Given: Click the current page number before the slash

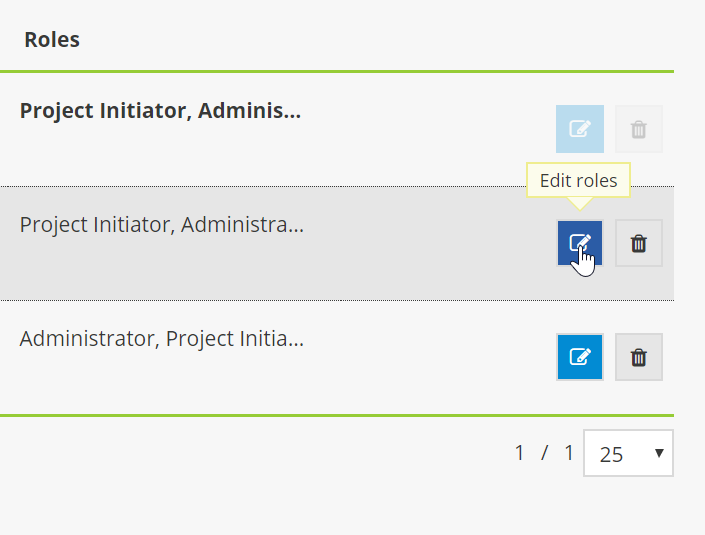Looking at the screenshot, I should coord(520,453).
